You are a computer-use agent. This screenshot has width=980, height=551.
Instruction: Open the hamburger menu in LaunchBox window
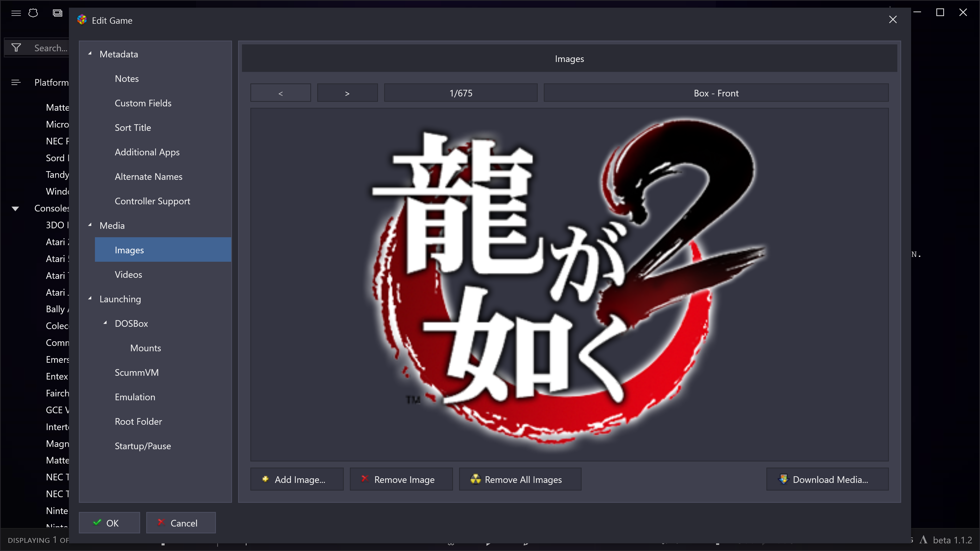click(16, 13)
